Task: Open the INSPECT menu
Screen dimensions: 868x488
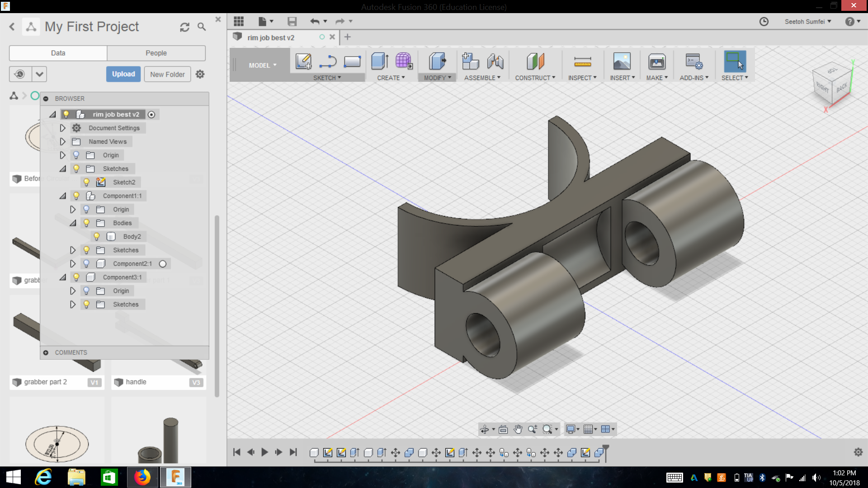Action: click(x=582, y=78)
